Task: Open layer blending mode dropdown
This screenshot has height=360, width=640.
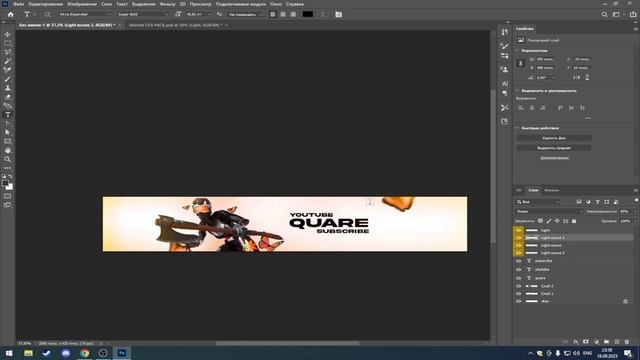Action: pos(549,211)
